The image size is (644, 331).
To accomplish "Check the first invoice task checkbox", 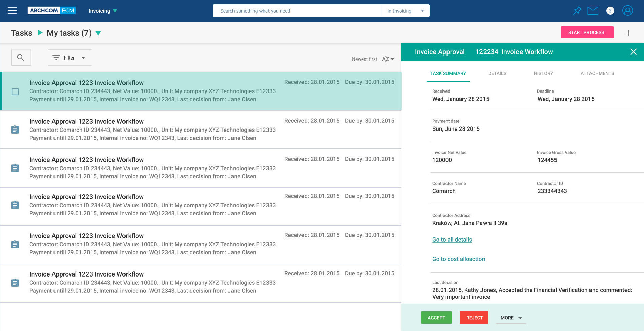I will point(15,91).
